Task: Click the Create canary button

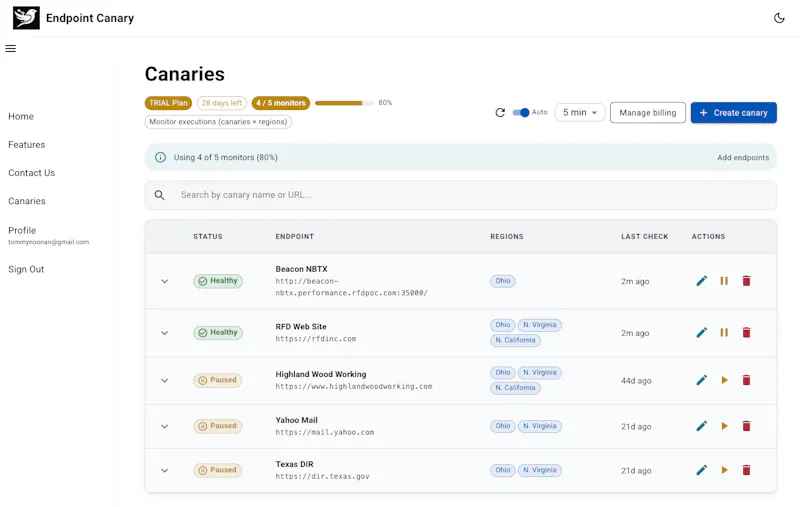Action: 734,112
